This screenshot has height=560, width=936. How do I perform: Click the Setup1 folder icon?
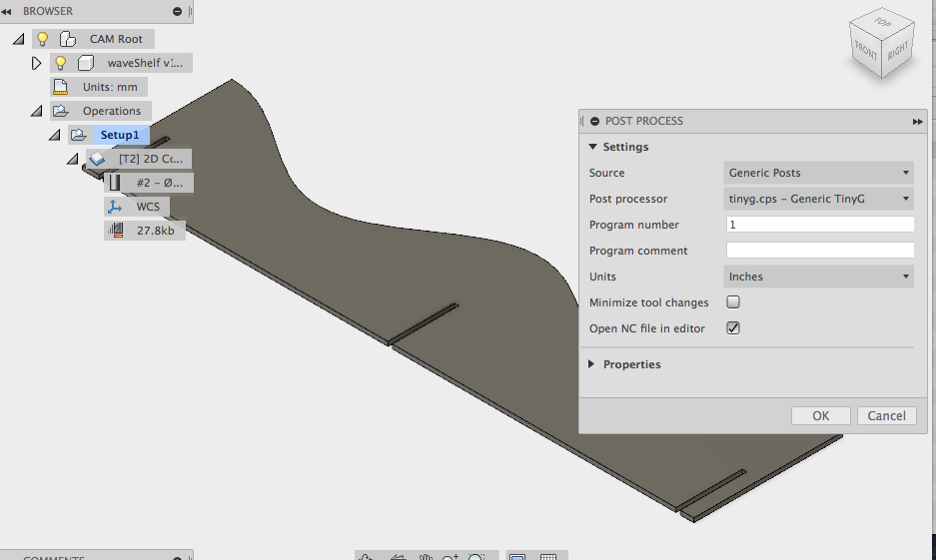[x=78, y=136]
